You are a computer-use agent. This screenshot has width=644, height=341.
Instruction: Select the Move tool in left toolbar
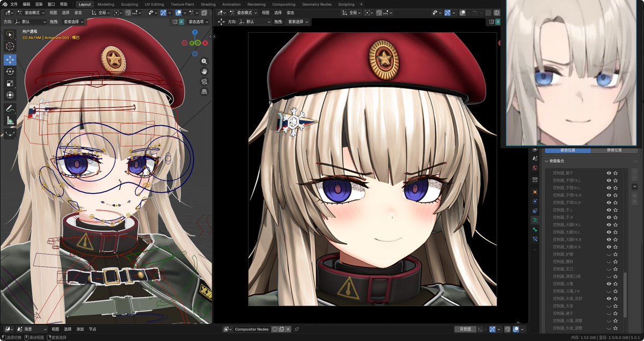click(x=10, y=60)
